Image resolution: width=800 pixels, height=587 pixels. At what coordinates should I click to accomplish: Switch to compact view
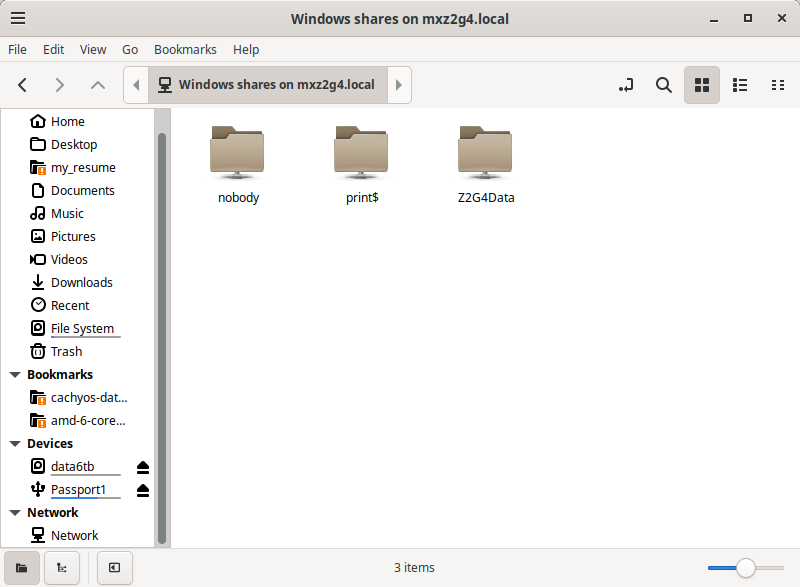778,85
